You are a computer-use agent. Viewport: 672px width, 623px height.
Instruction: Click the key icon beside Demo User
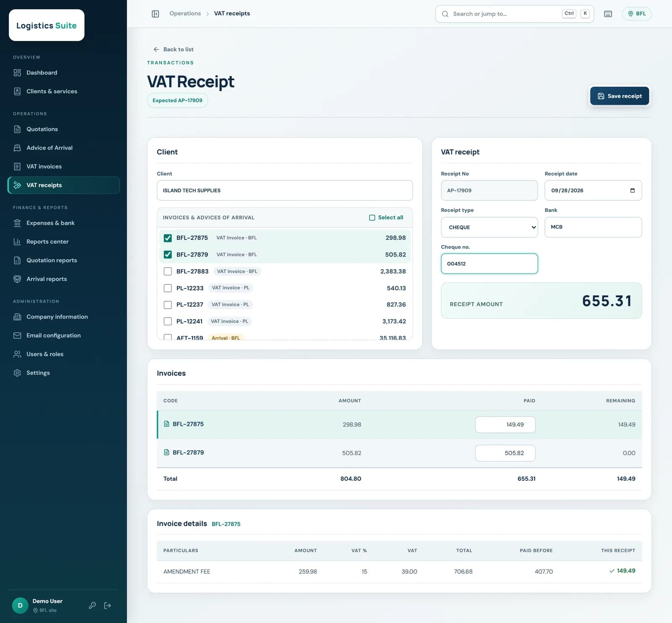(92, 605)
